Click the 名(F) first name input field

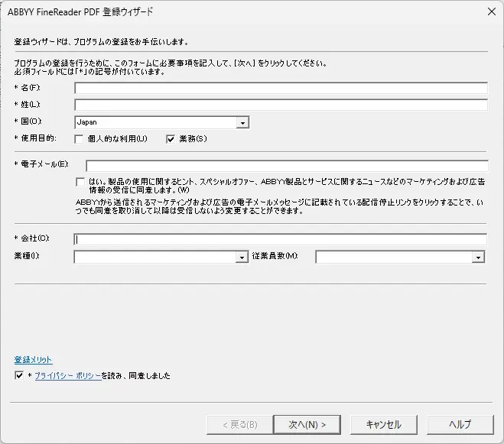[281, 88]
